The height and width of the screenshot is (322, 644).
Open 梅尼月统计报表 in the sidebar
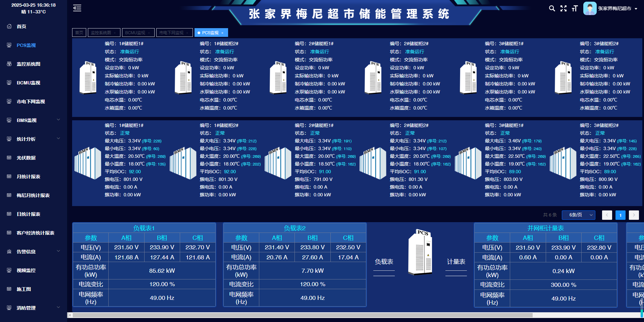34,195
